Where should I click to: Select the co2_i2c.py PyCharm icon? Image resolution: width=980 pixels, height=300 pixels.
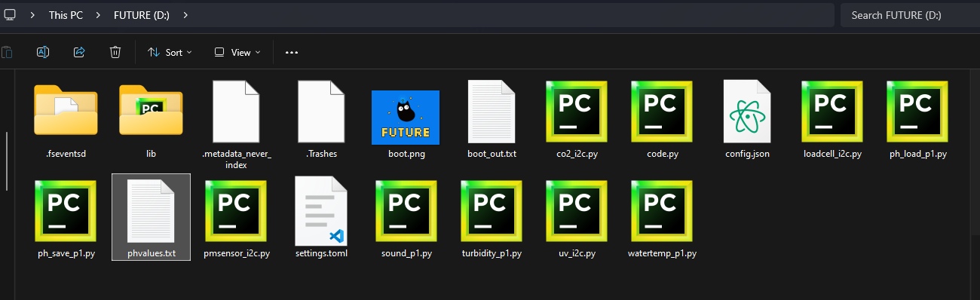[577, 112]
